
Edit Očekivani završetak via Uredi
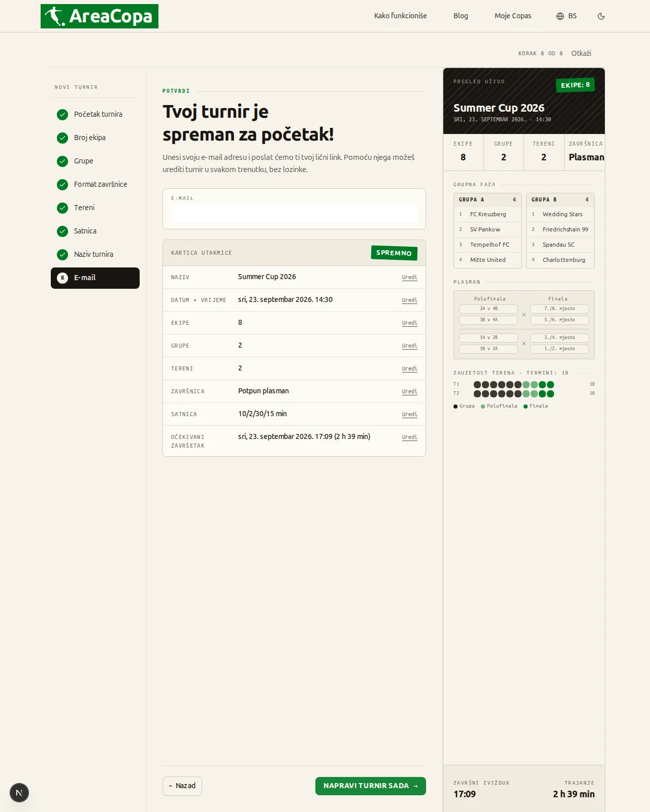pos(409,437)
